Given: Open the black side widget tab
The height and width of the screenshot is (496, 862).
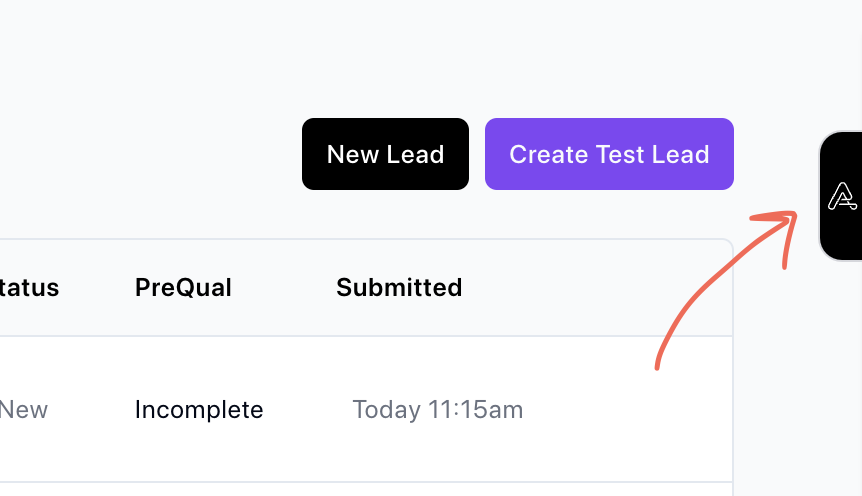Looking at the screenshot, I should click(x=842, y=197).
